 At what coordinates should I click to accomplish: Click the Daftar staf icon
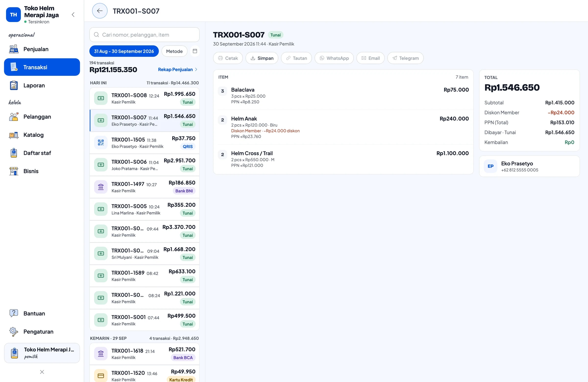14,153
